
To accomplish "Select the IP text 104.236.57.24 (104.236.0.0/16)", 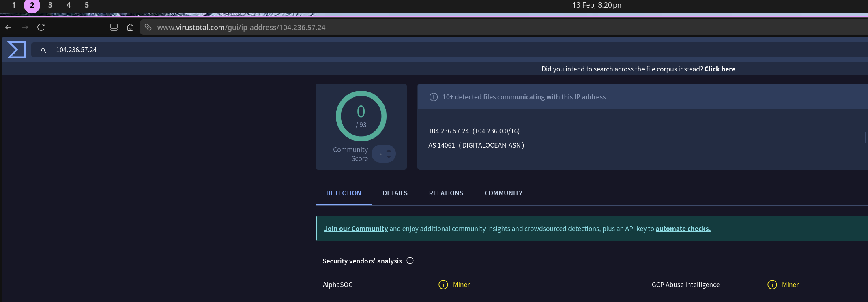I will (474, 131).
